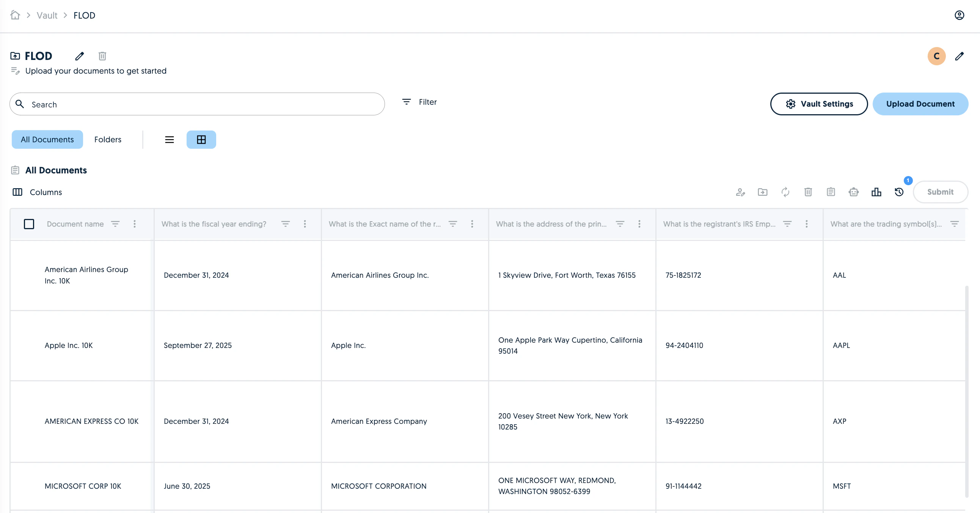Screen dimensions: 980x513
Task: Open the Document name column options menu
Action: point(135,224)
